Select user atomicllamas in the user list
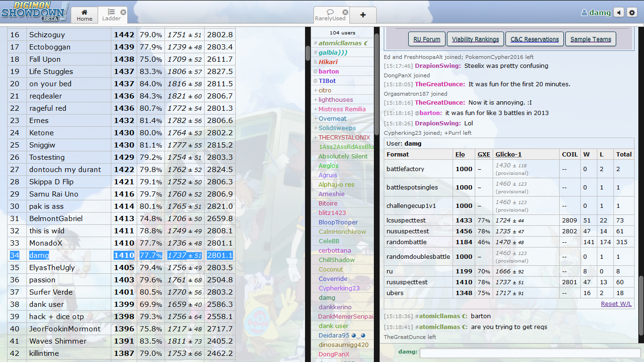The image size is (644, 362). 342,43
